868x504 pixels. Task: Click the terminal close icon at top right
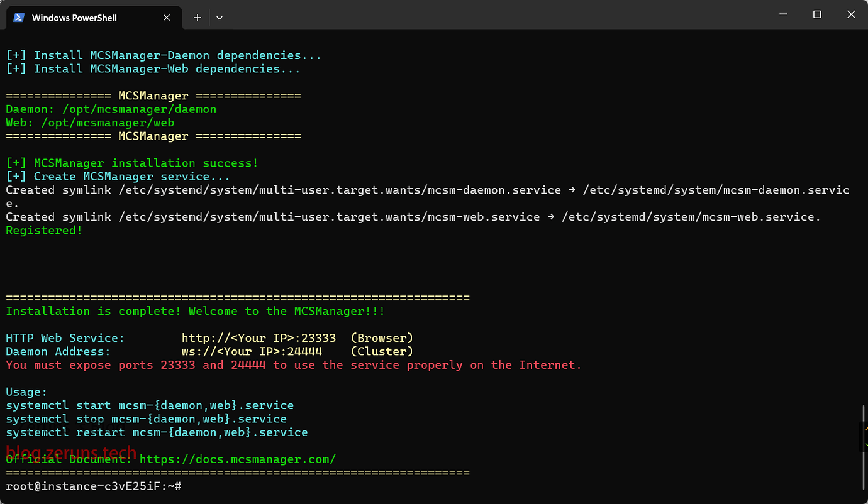pyautogui.click(x=851, y=14)
